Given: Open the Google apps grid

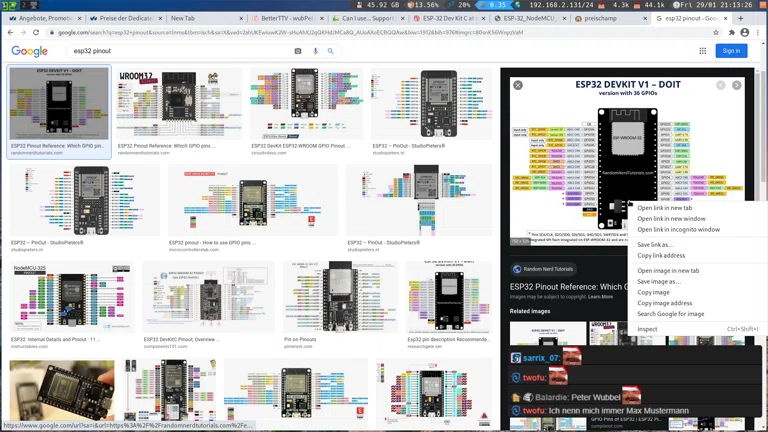Looking at the screenshot, I should click(x=703, y=51).
